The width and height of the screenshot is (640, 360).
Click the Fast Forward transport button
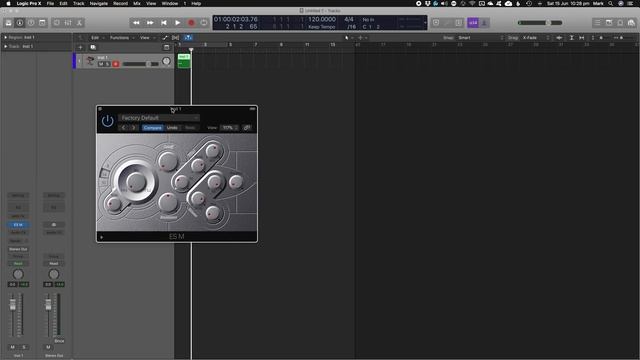click(150, 23)
